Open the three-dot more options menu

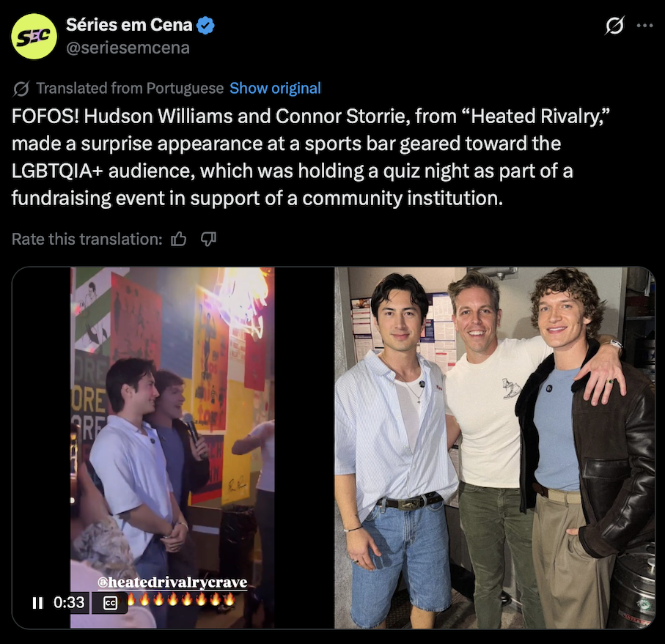644,26
